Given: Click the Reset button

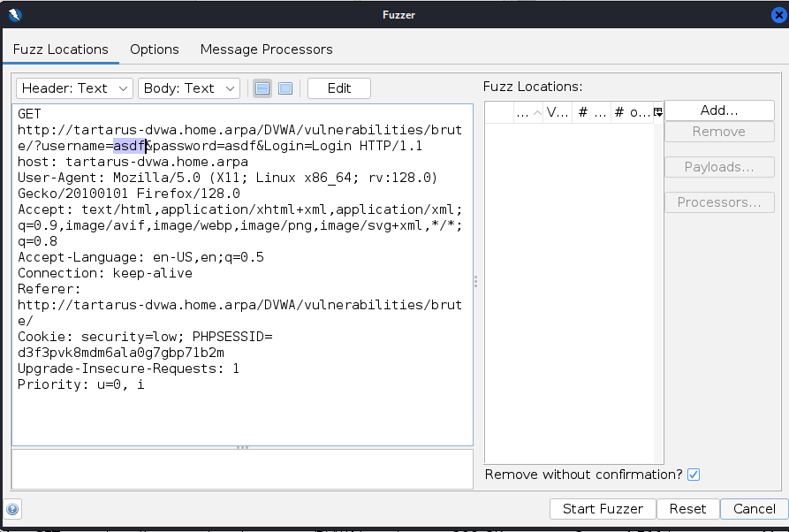Looking at the screenshot, I should click(687, 509).
